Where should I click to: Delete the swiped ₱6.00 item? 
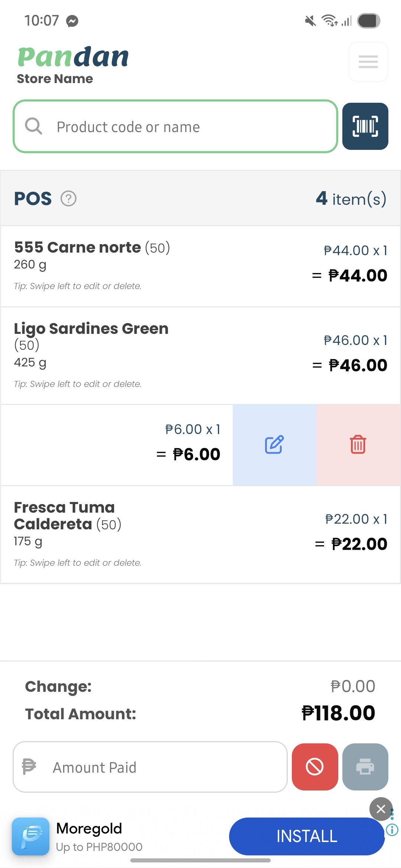coord(358,445)
